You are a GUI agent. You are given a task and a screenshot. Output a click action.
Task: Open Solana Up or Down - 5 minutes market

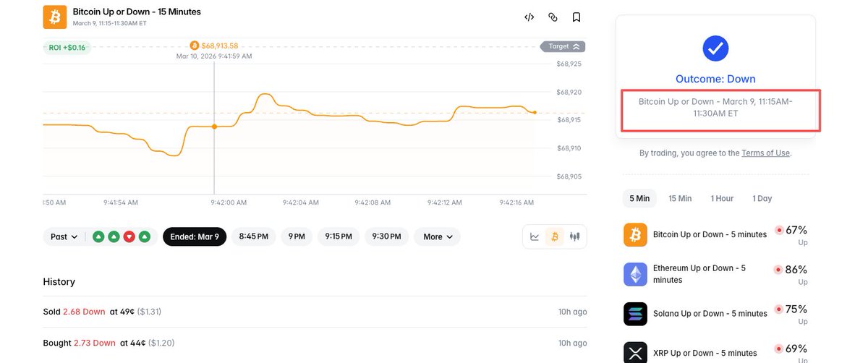tap(710, 314)
